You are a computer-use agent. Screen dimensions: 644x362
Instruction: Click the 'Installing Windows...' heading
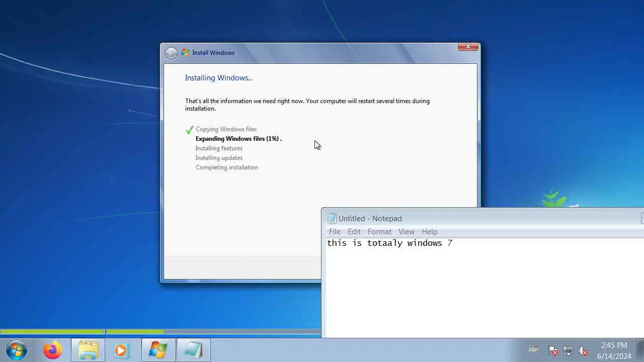(x=218, y=78)
